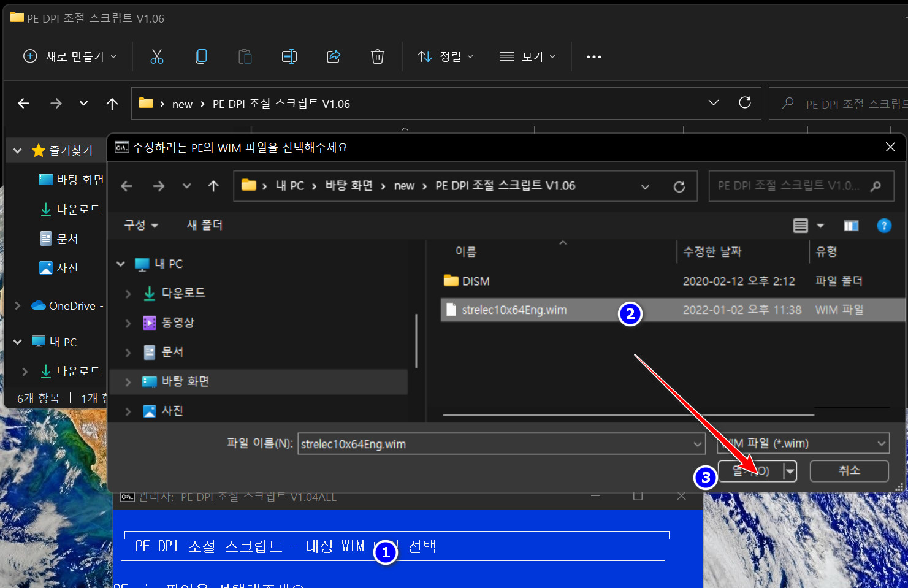Sort by 수정한 날짜 column header
Image resolution: width=908 pixels, height=588 pixels.
(x=712, y=251)
